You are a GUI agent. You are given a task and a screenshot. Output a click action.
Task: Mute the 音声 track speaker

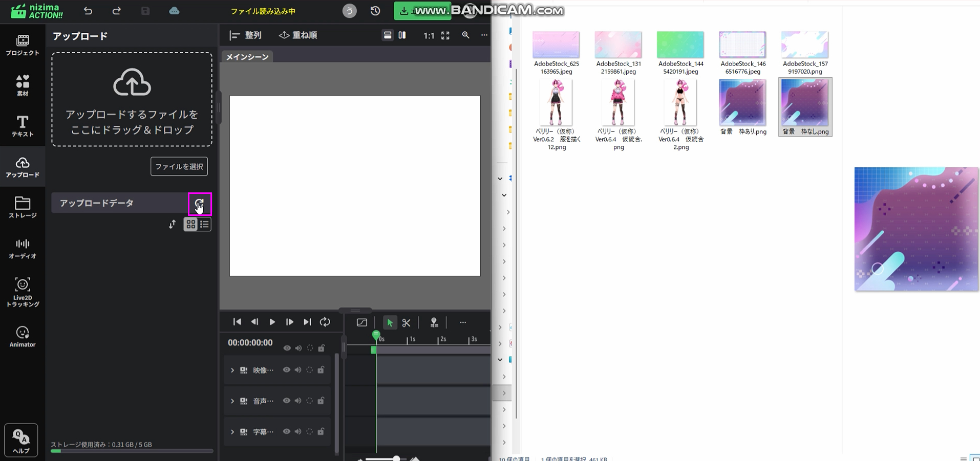coord(298,401)
